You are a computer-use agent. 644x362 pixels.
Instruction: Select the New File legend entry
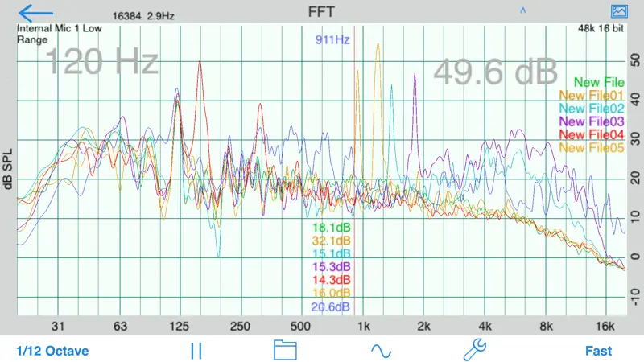[599, 83]
